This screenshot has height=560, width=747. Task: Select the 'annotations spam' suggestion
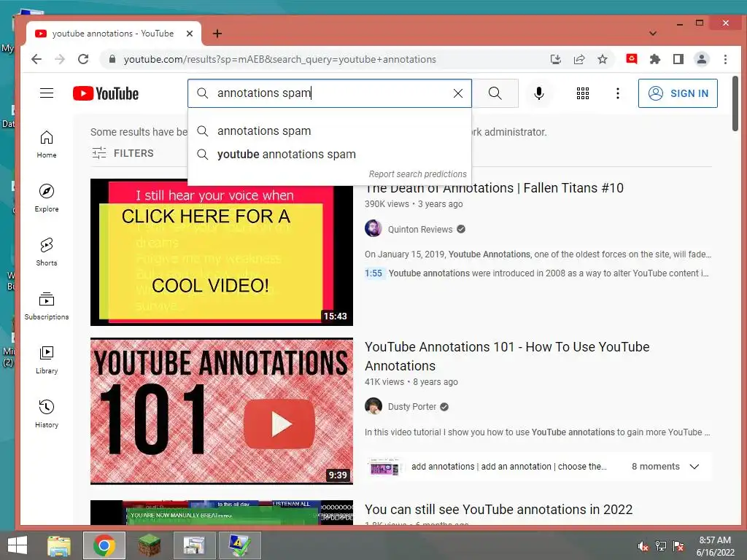(330, 131)
